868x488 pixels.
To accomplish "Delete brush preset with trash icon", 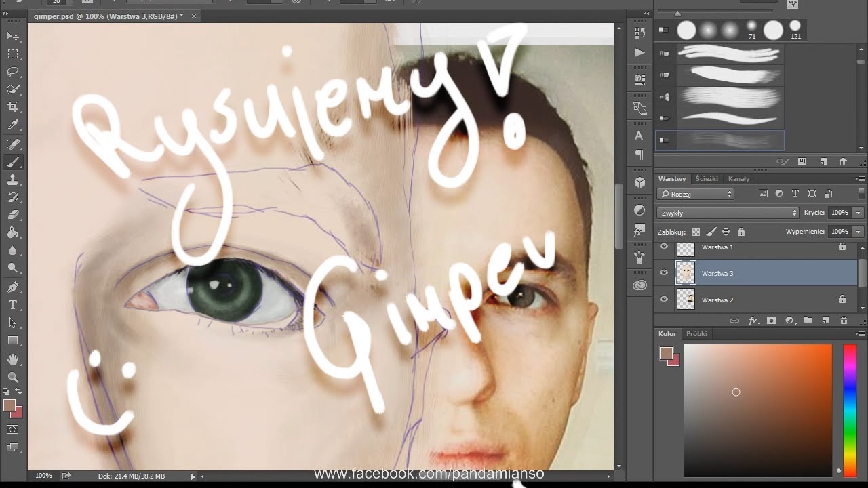I will 843,162.
